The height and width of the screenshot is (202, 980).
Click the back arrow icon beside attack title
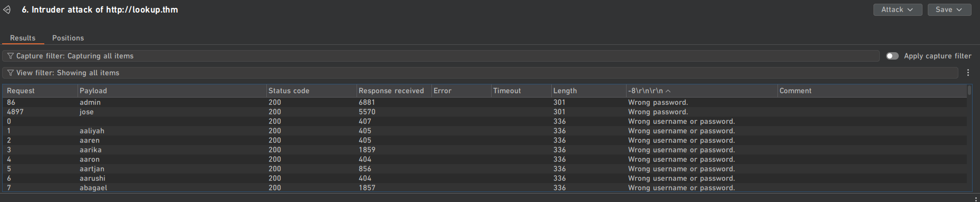click(7, 9)
